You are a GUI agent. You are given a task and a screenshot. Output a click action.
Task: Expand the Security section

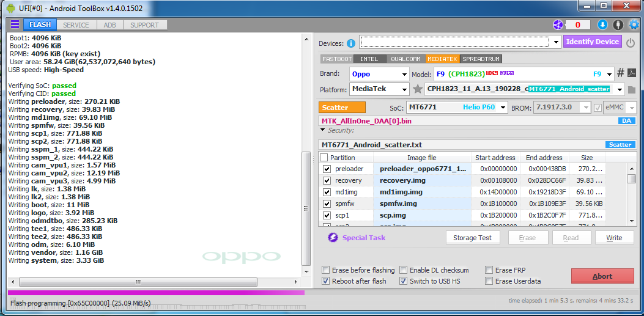[324, 131]
